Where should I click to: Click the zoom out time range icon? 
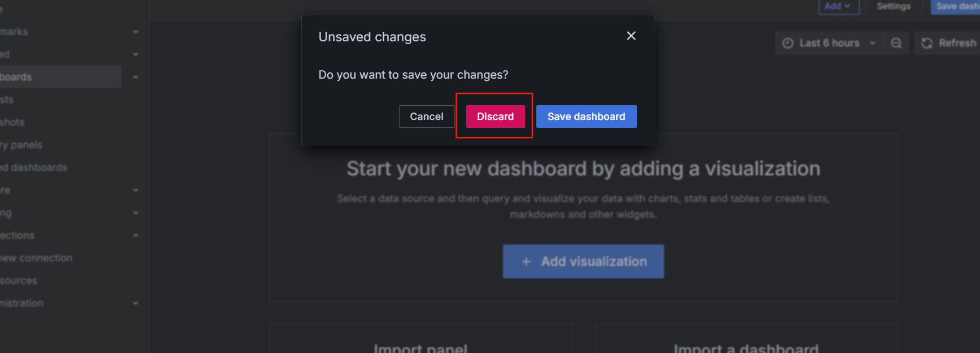click(896, 43)
